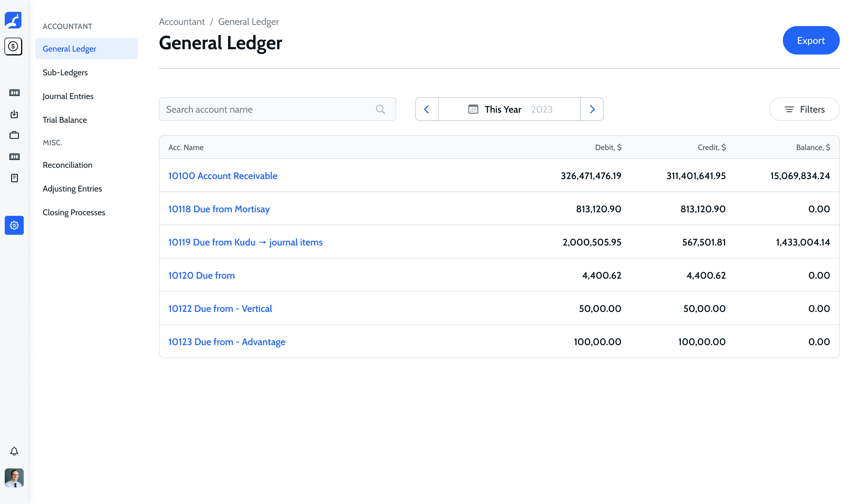
Task: Open Sub-Ledgers in the sidebar menu
Action: coord(65,72)
